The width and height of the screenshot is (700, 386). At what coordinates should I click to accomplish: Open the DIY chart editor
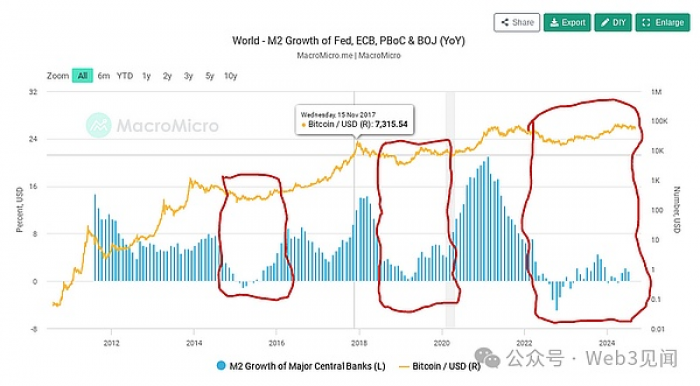(612, 22)
